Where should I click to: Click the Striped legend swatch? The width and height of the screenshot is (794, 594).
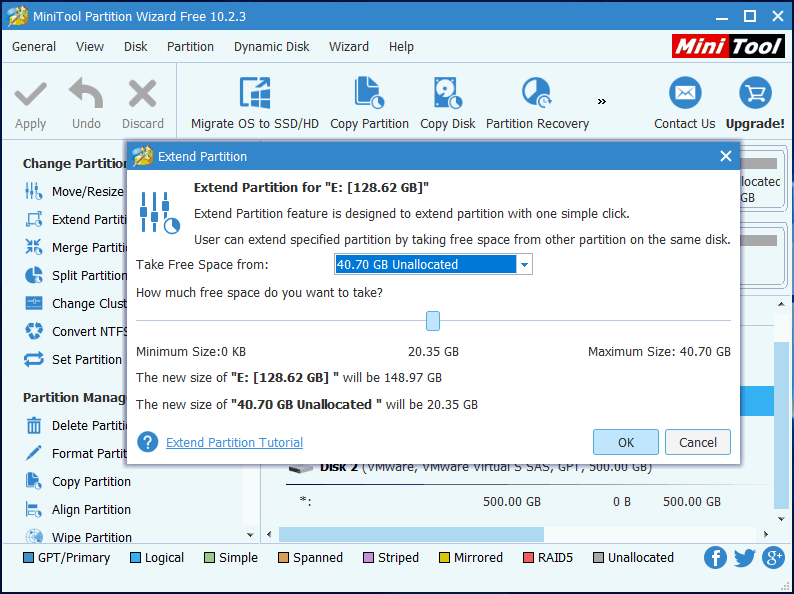369,558
